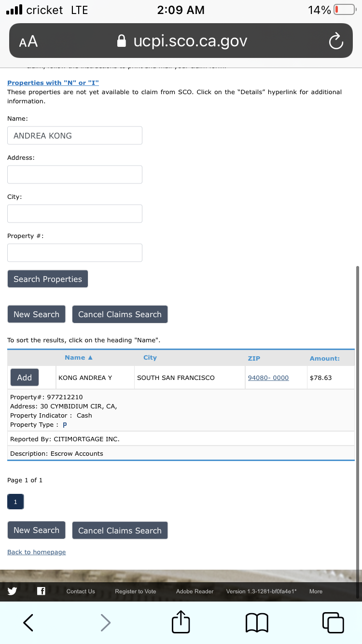Screen dimensions: 362x644
Task: Select the Property # input field
Action: 75,252
